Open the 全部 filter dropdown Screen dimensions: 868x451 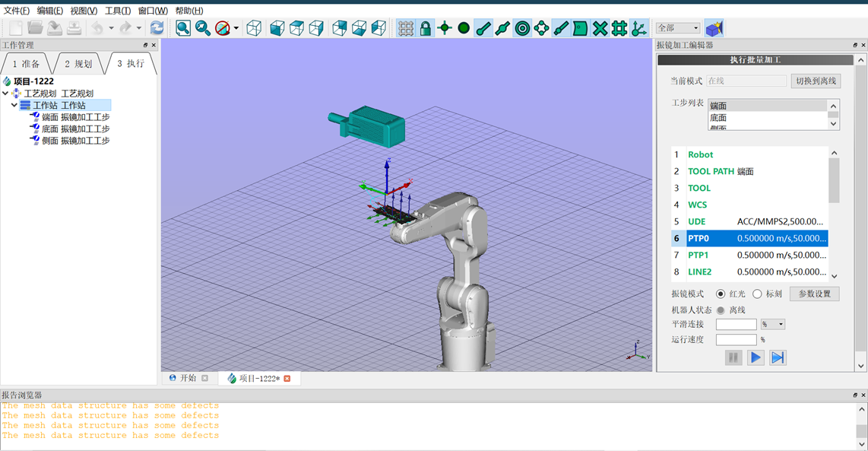click(x=678, y=28)
